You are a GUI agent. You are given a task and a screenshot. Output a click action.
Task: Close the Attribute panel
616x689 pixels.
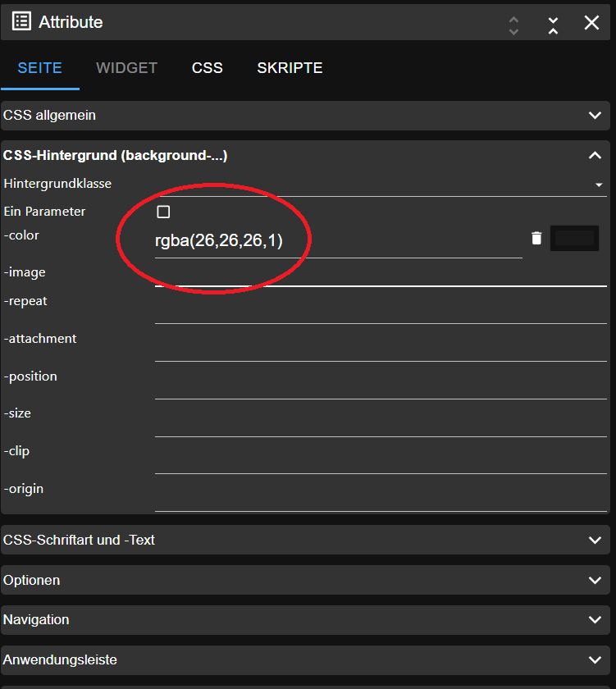tap(591, 23)
